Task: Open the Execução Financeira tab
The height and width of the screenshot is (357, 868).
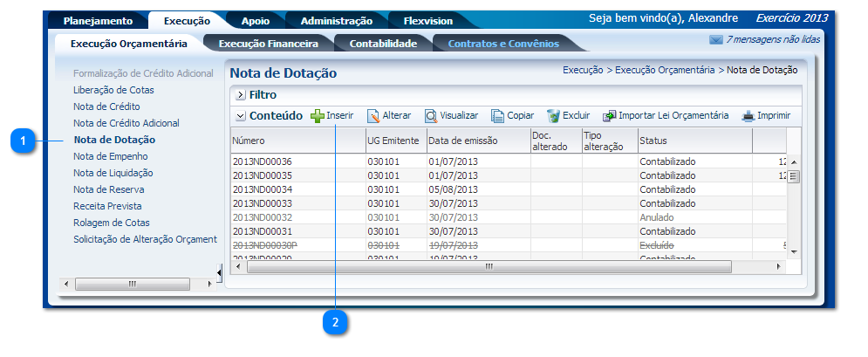Action: point(268,43)
